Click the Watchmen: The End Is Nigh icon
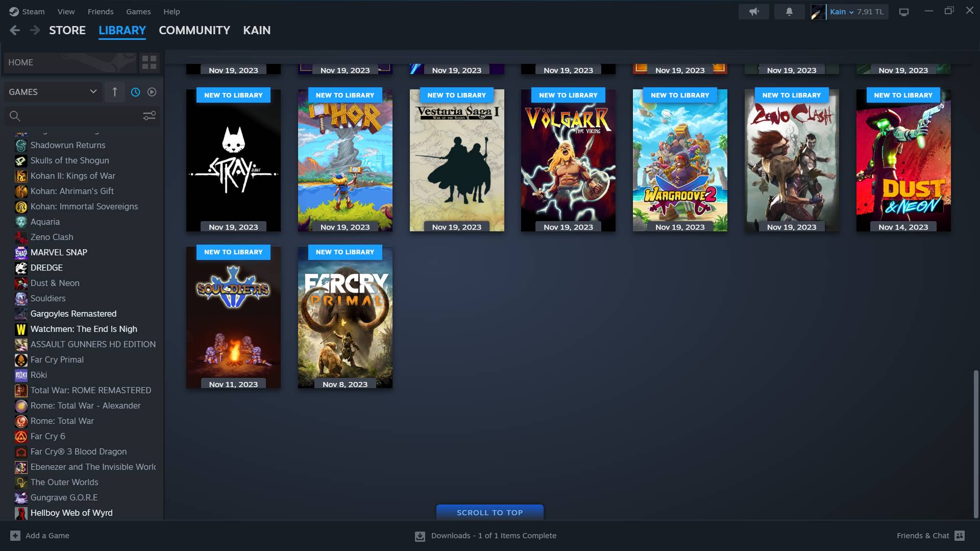The height and width of the screenshot is (551, 980). [21, 329]
